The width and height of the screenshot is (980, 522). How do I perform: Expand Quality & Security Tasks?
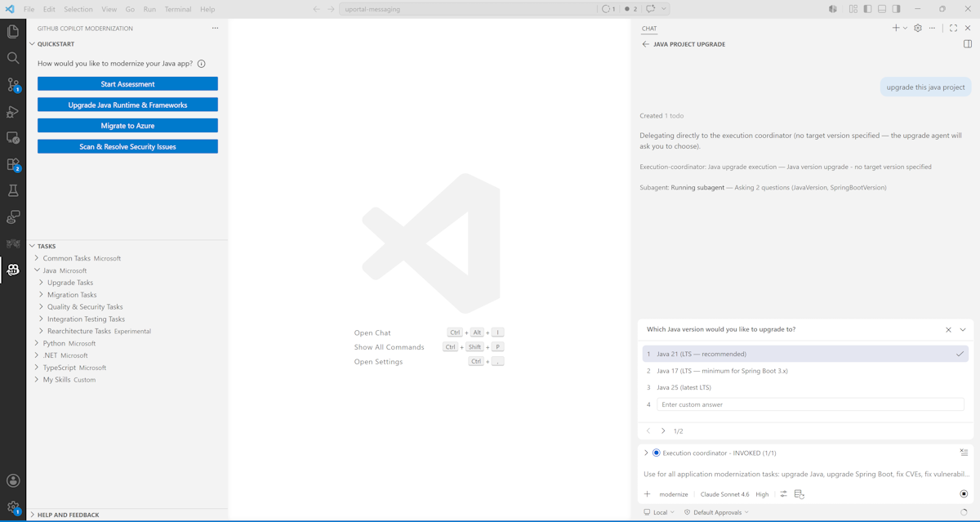click(x=41, y=307)
